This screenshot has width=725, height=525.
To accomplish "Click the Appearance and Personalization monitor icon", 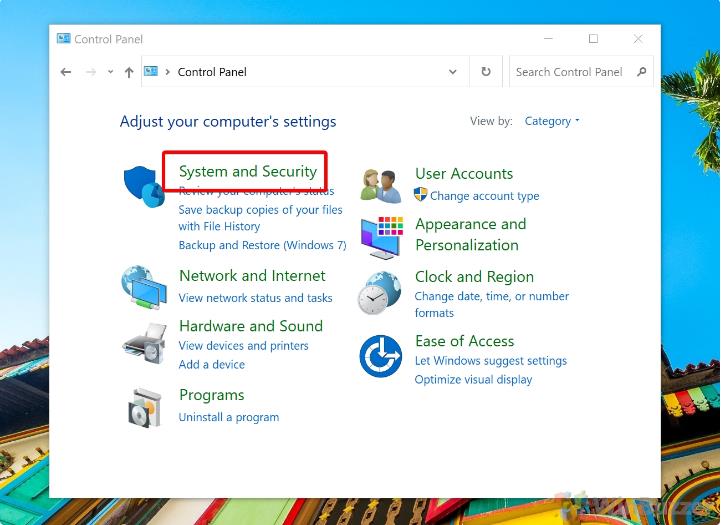I will 381,236.
